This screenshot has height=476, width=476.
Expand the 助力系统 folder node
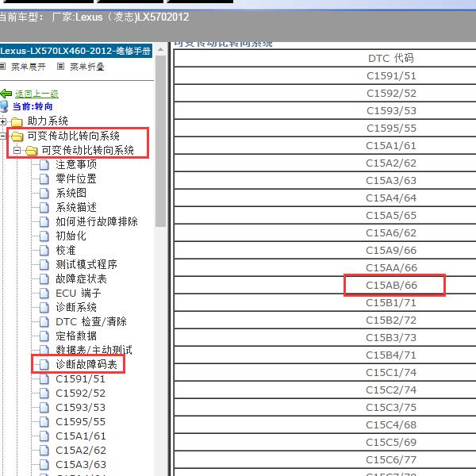point(3,121)
